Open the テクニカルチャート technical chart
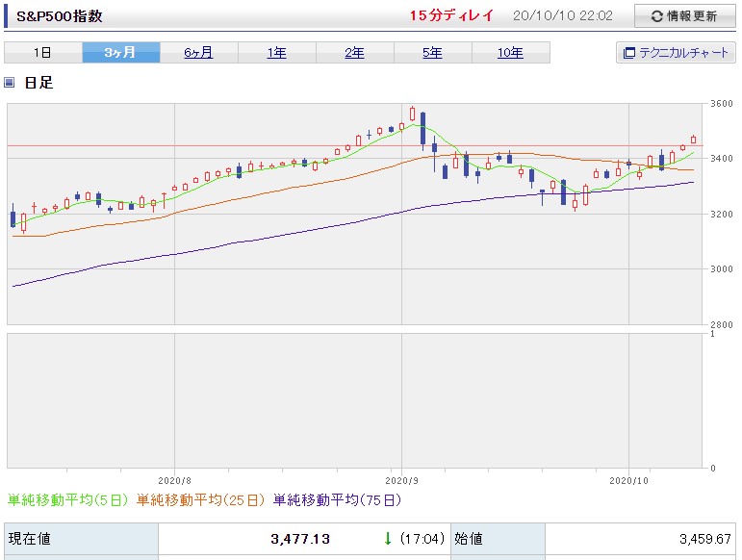The image size is (742, 560). (x=676, y=53)
